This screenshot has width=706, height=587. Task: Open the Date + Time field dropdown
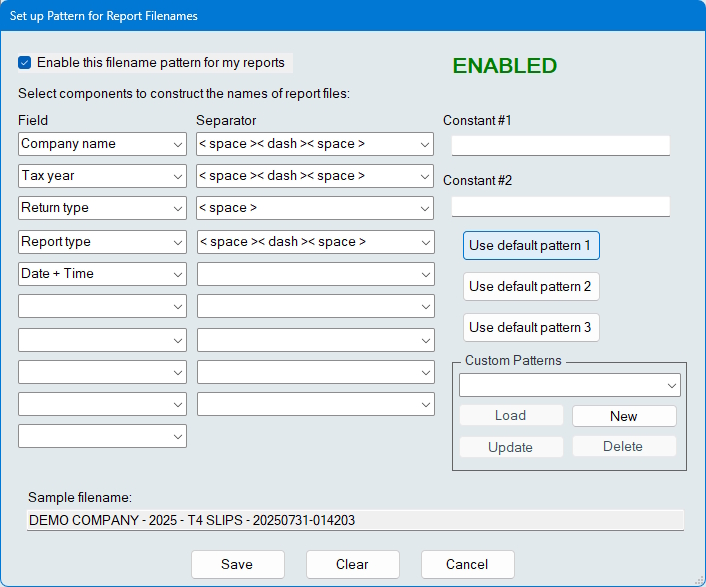coord(102,274)
